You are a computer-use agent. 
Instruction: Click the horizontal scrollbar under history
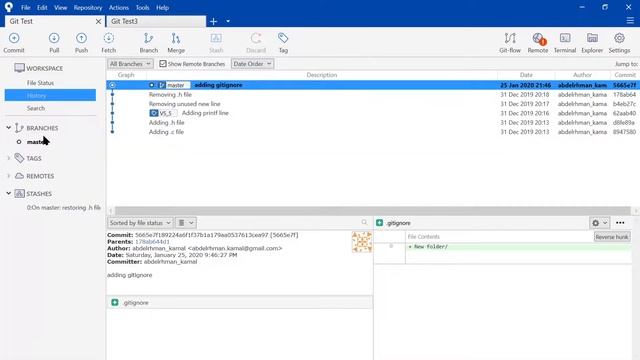tap(373, 211)
